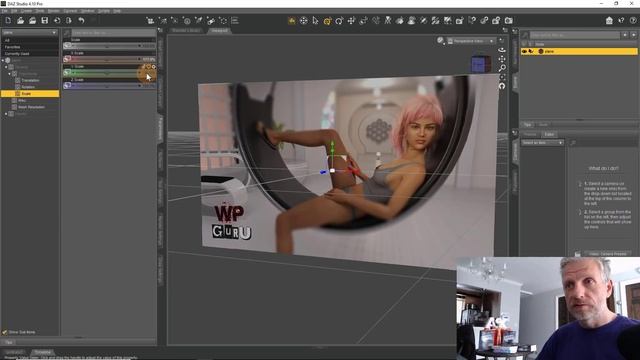This screenshot has width=640, height=360.
Task: Select the Rotate tool icon
Action: pos(339,20)
